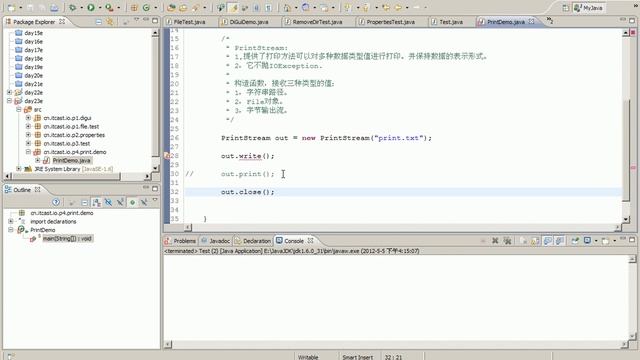Switch to the PropertiesTest.java editor tab

pyautogui.click(x=390, y=22)
